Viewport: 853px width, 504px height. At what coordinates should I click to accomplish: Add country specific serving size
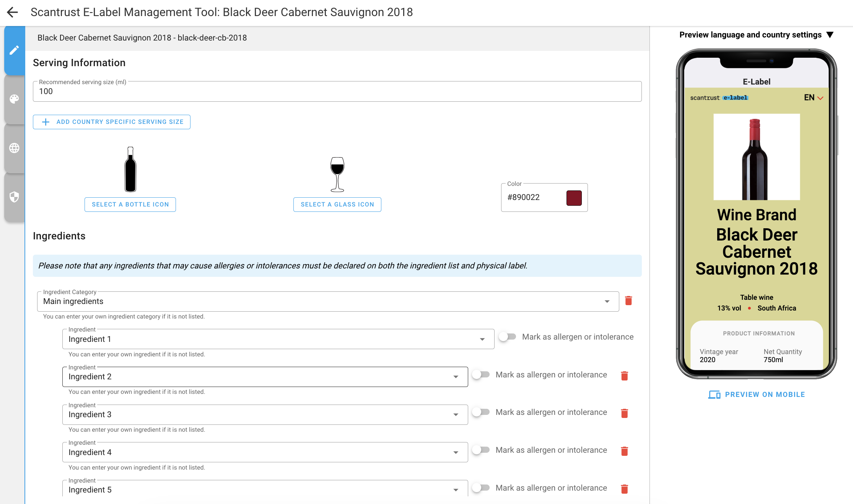click(x=111, y=122)
